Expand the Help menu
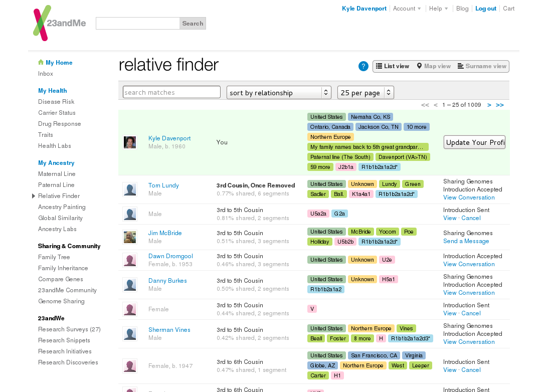The width and height of the screenshot is (547, 392). (x=438, y=9)
